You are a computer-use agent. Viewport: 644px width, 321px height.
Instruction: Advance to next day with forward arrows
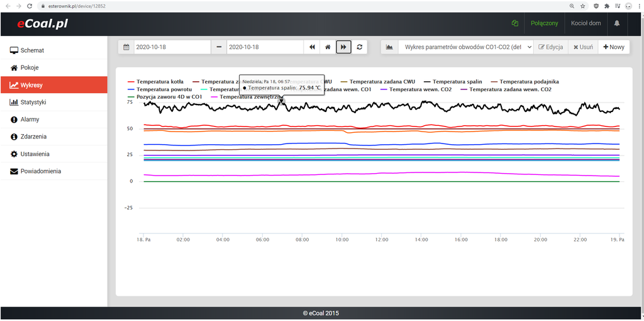click(x=343, y=47)
